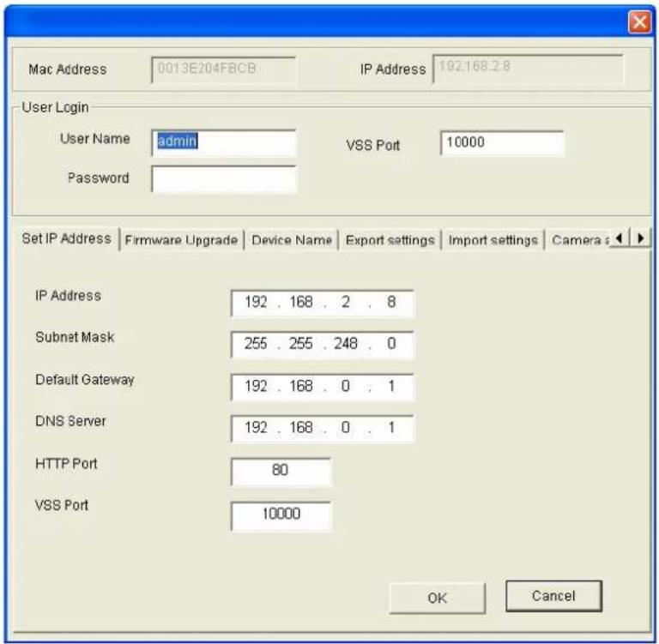Click the HTTP Port field showing 80
This screenshot has height=644, width=659.
[x=281, y=471]
